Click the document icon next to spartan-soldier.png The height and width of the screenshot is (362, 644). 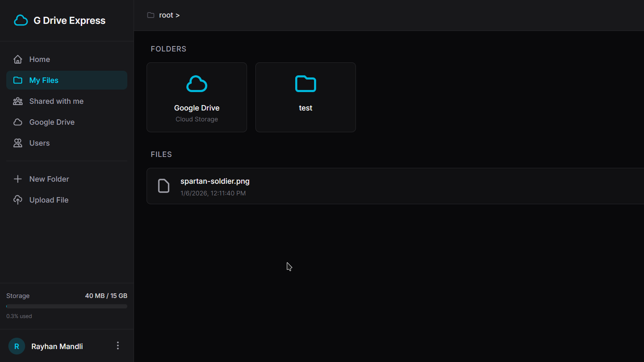(163, 185)
